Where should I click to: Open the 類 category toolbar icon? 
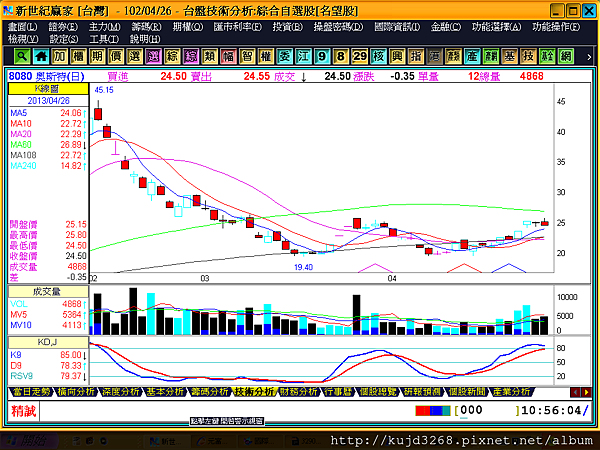pos(210,57)
